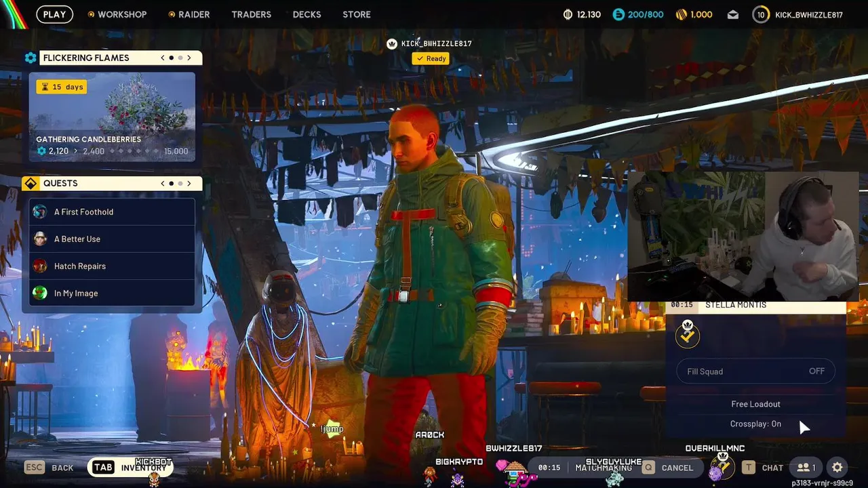This screenshot has height=488, width=868.
Task: Go to next Flickering Flames page arrow
Action: (x=189, y=58)
